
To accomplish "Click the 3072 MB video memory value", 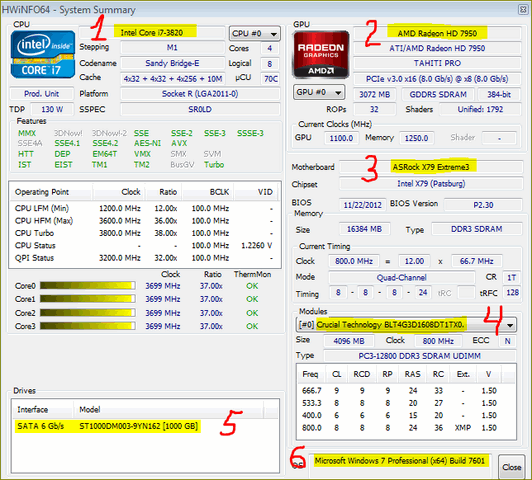I will pos(375,94).
